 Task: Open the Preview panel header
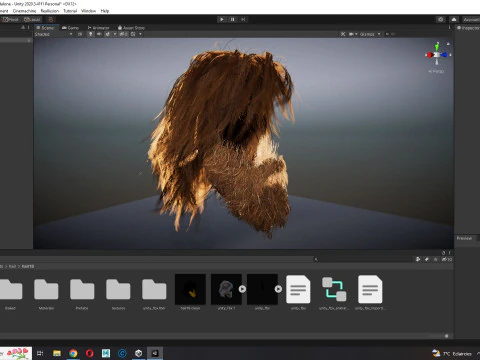pos(464,238)
